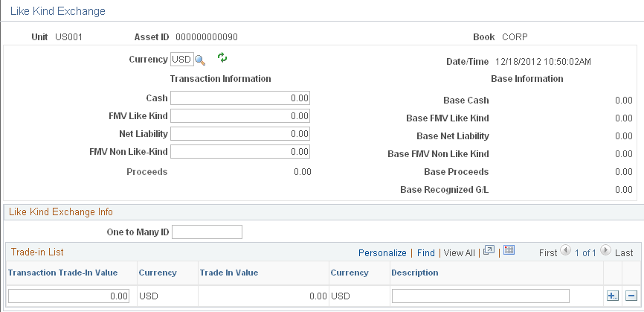The image size is (644, 312).
Task: Click the Proceeds label under Transaction Information
Action: point(147,172)
